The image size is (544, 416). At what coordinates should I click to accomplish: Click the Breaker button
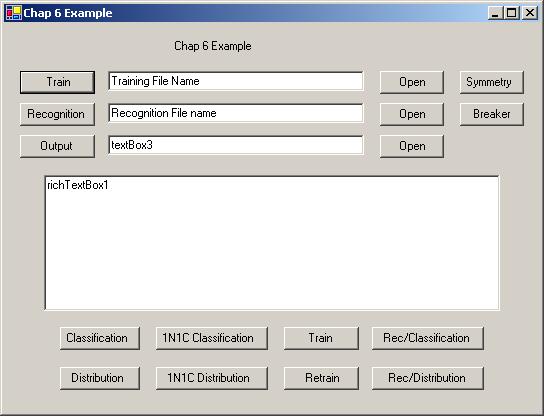tap(492, 114)
